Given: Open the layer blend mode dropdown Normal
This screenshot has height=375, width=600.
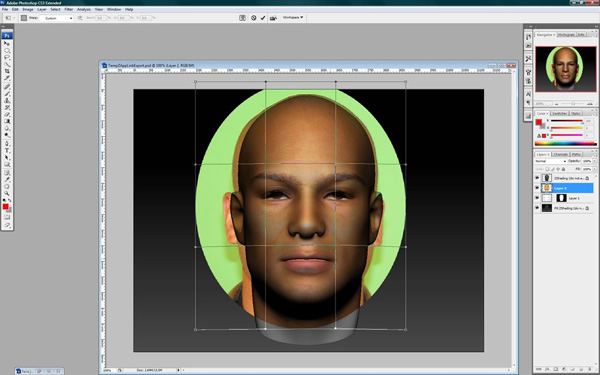Looking at the screenshot, I should point(550,161).
